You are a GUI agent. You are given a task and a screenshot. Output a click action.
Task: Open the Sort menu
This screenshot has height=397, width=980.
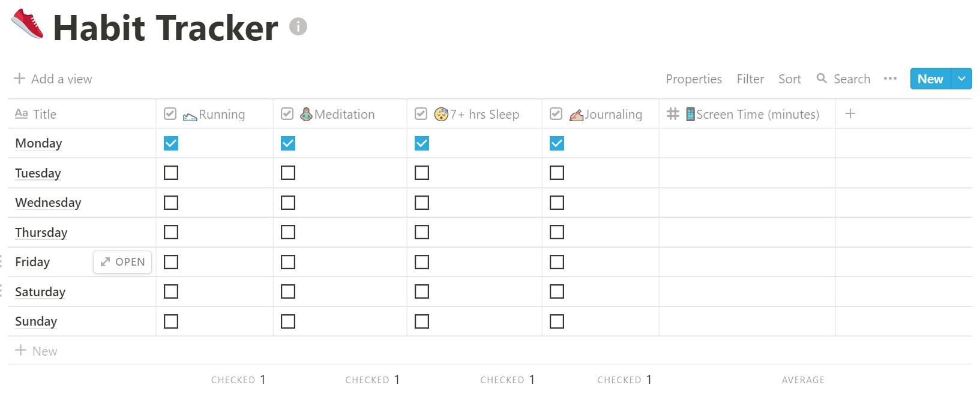coord(790,79)
